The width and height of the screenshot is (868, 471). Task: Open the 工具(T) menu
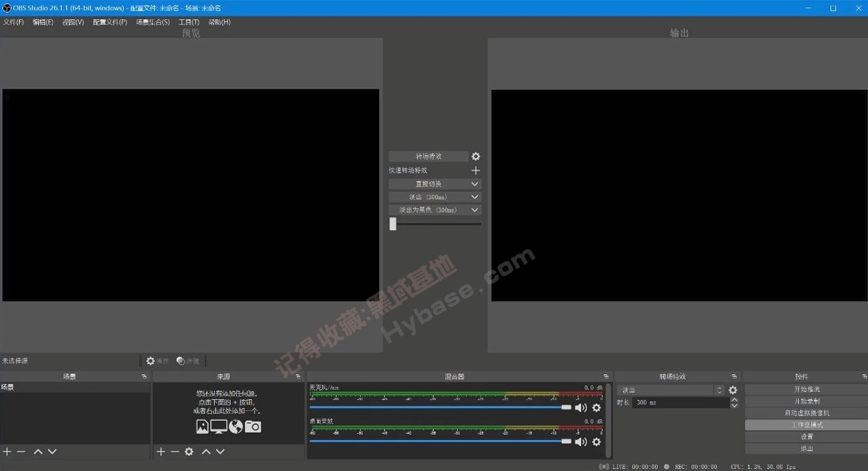(189, 21)
